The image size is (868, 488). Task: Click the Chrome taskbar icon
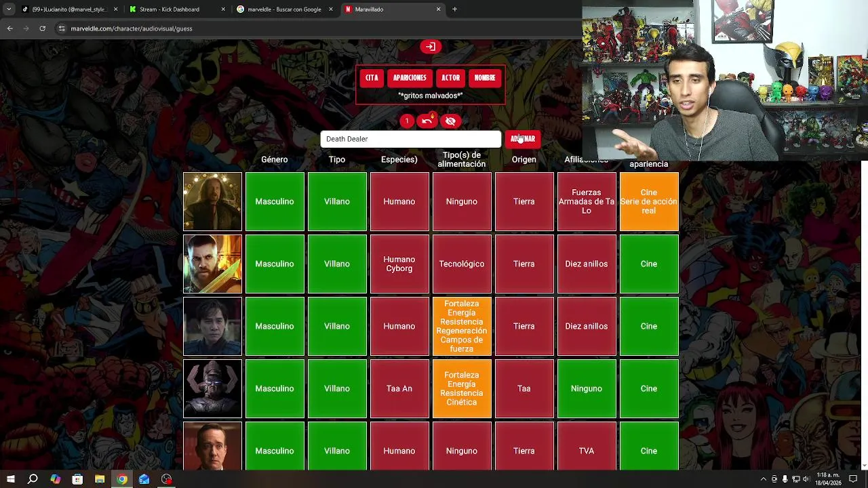[x=122, y=479]
